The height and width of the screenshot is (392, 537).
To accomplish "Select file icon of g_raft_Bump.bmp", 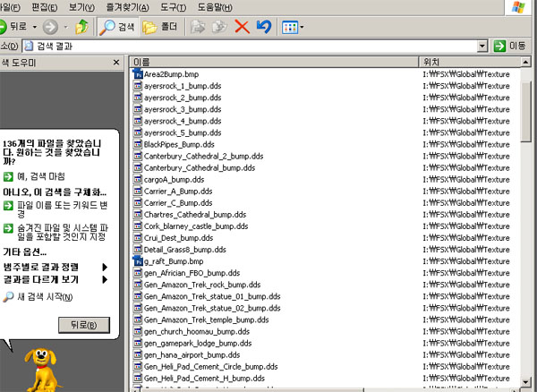I will pos(138,261).
